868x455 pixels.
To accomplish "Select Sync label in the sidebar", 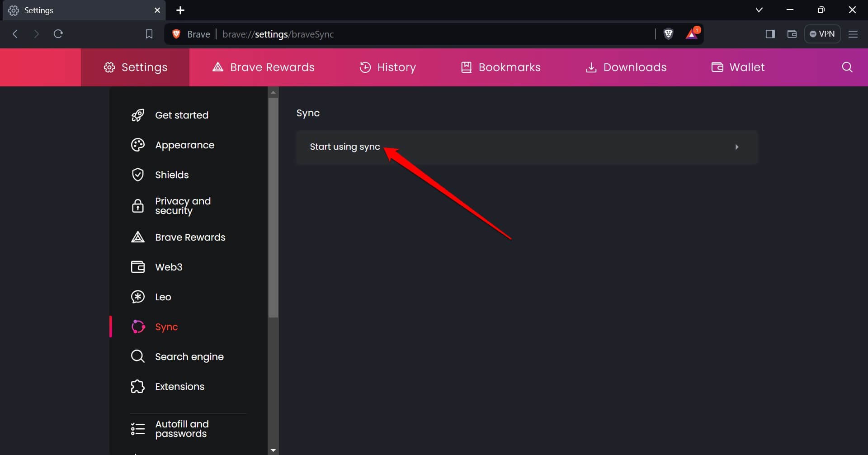I will click(x=166, y=327).
